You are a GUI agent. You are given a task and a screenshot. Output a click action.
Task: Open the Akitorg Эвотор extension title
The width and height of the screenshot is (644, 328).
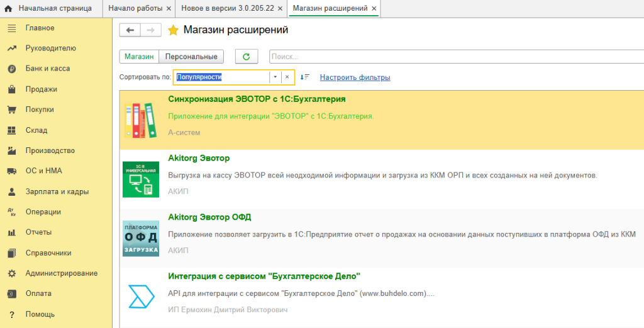199,158
